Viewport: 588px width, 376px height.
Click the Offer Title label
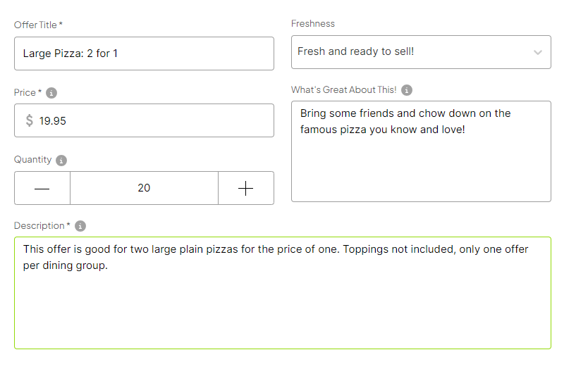click(36, 25)
